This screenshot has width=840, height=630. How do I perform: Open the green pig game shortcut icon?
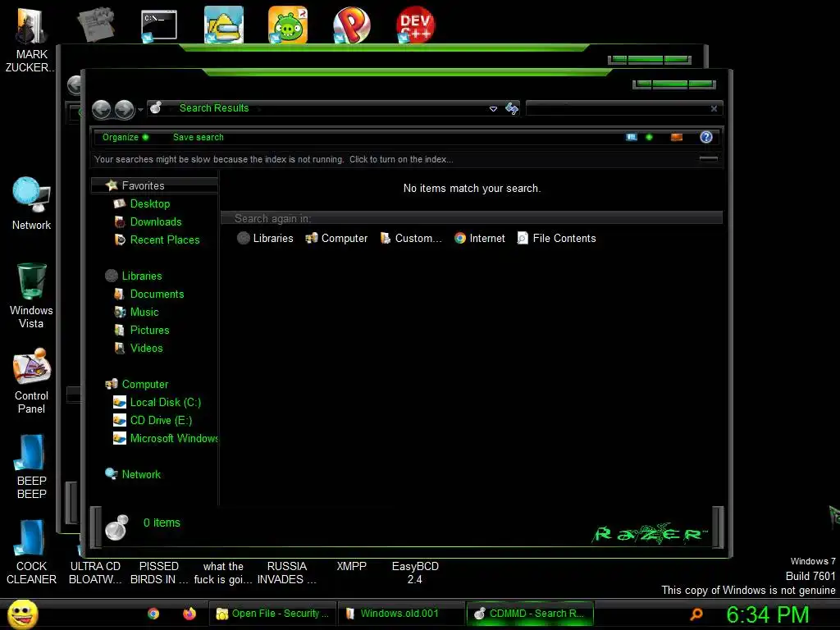[288, 25]
